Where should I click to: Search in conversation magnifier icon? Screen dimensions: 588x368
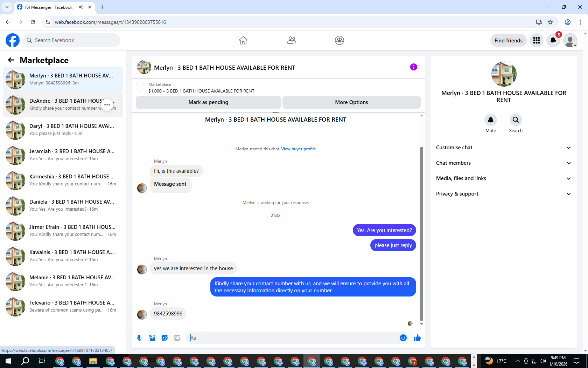pyautogui.click(x=516, y=120)
